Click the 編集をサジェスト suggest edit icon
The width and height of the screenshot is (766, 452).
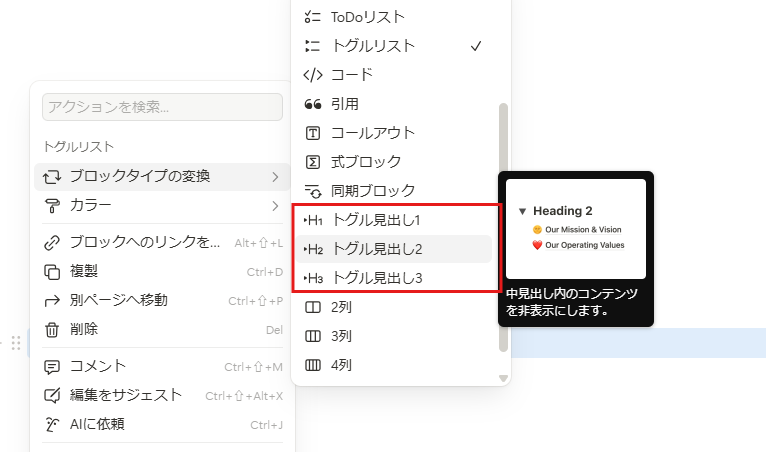(x=52, y=395)
